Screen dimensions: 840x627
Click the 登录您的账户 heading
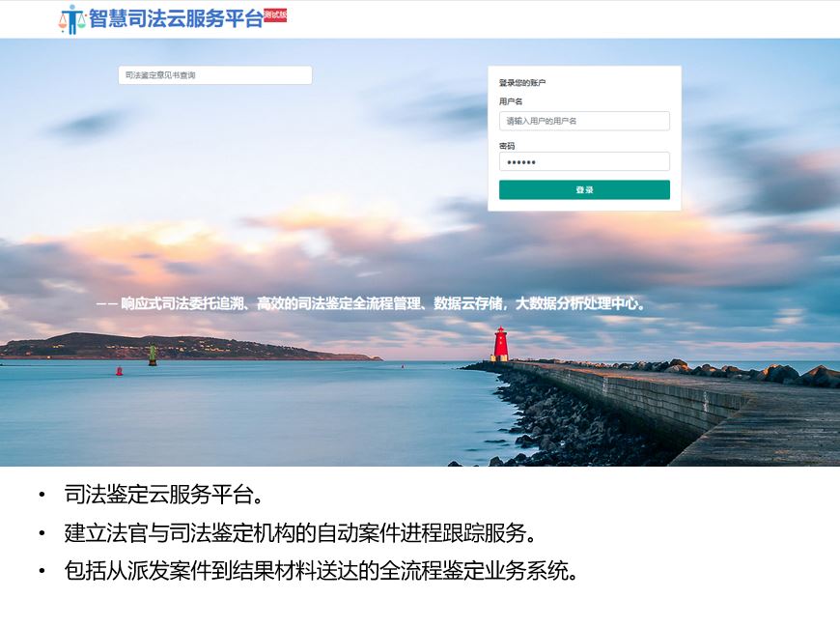coord(522,82)
